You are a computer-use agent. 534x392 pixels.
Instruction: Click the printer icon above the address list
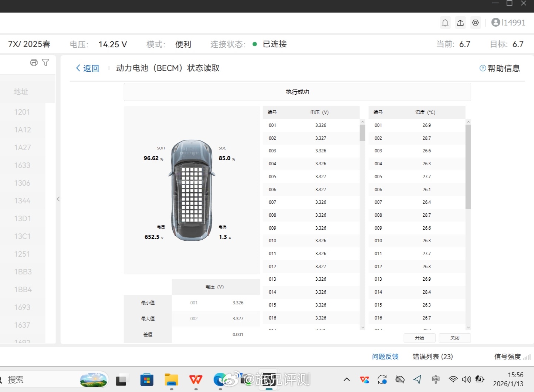34,62
